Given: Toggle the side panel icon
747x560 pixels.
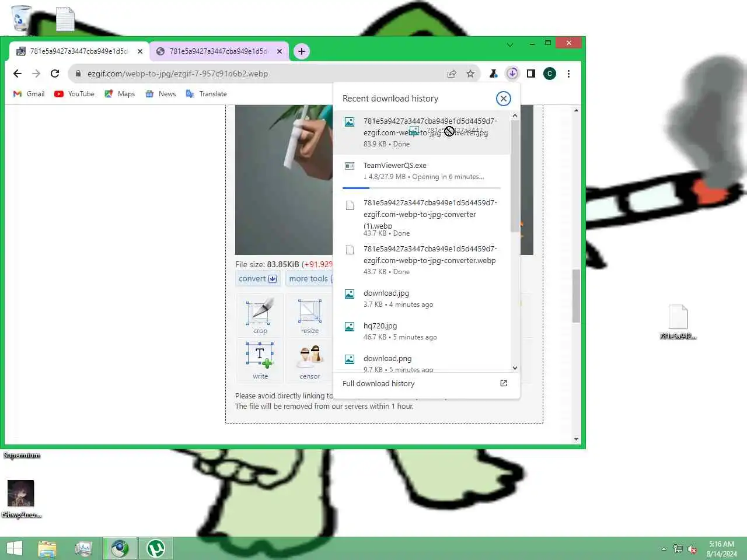Looking at the screenshot, I should click(531, 73).
